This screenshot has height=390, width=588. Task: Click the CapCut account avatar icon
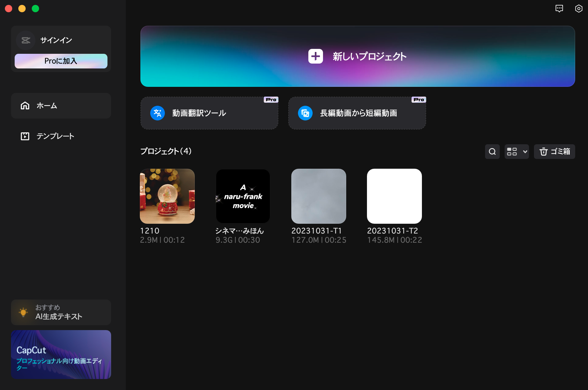click(x=26, y=40)
